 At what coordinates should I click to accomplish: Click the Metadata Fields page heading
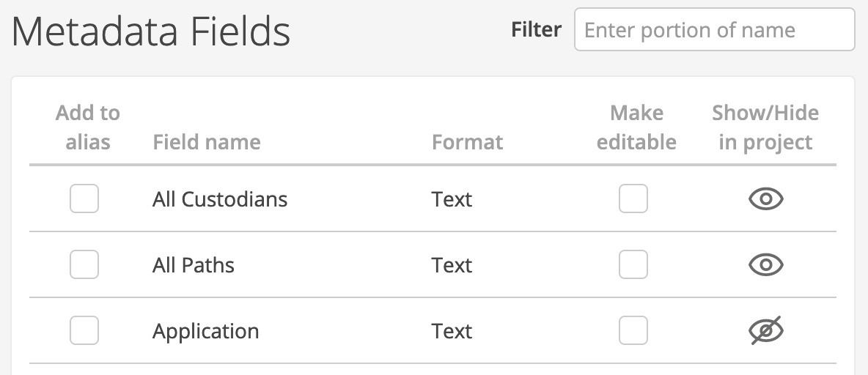(150, 31)
